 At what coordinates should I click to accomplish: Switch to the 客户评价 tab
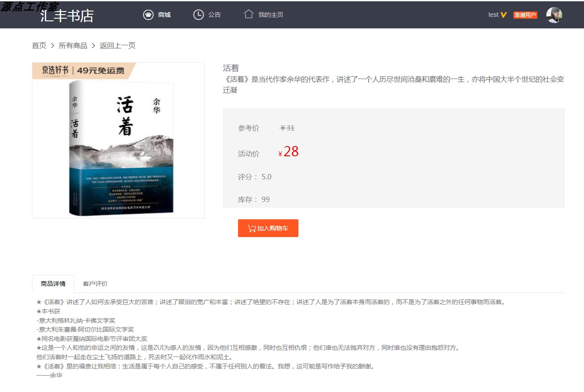(x=95, y=284)
